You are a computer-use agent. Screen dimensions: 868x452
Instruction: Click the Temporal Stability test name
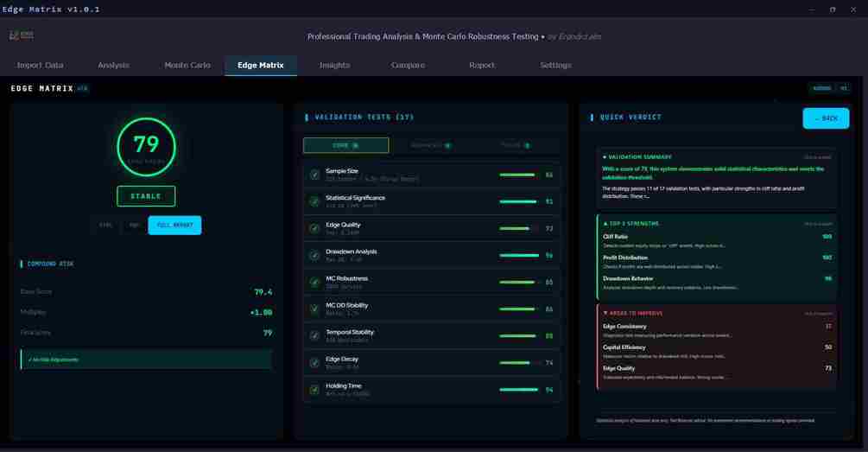tap(350, 333)
